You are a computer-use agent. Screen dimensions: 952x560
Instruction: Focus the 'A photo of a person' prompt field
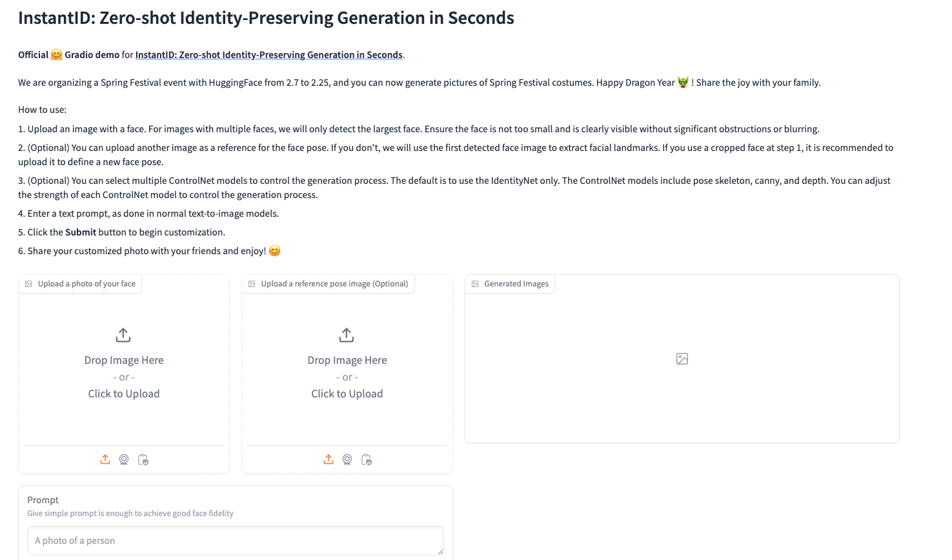click(x=235, y=541)
